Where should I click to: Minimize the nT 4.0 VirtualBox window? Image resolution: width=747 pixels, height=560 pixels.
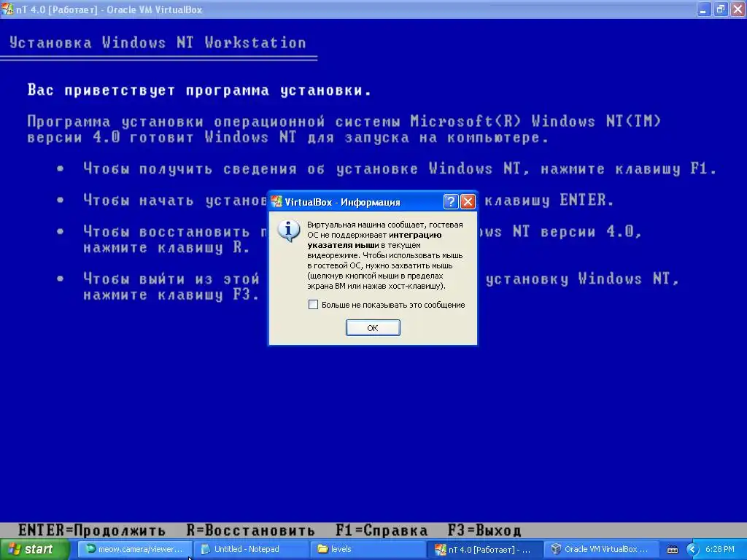[x=704, y=9]
